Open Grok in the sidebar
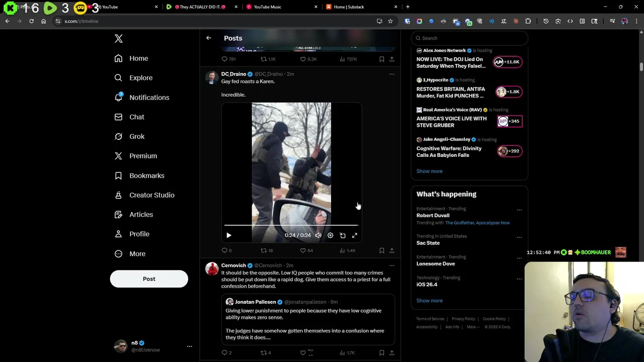Image resolution: width=644 pixels, height=362 pixels. pos(129,136)
